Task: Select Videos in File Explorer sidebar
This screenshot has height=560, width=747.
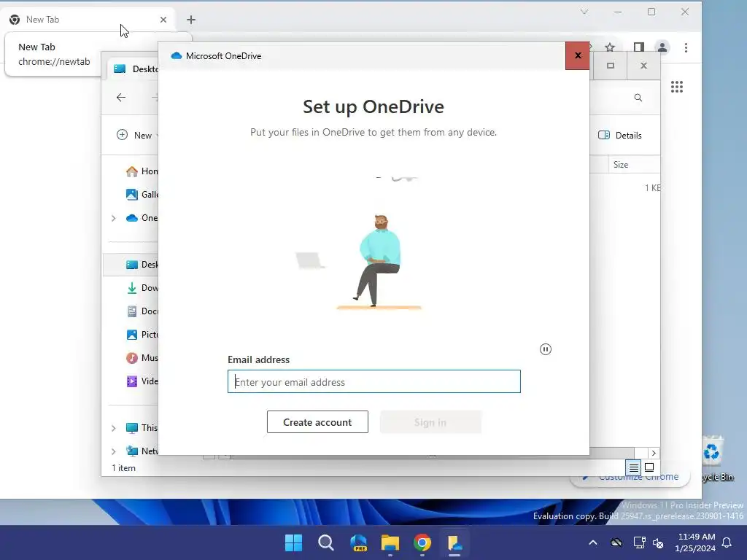Action: (x=142, y=381)
